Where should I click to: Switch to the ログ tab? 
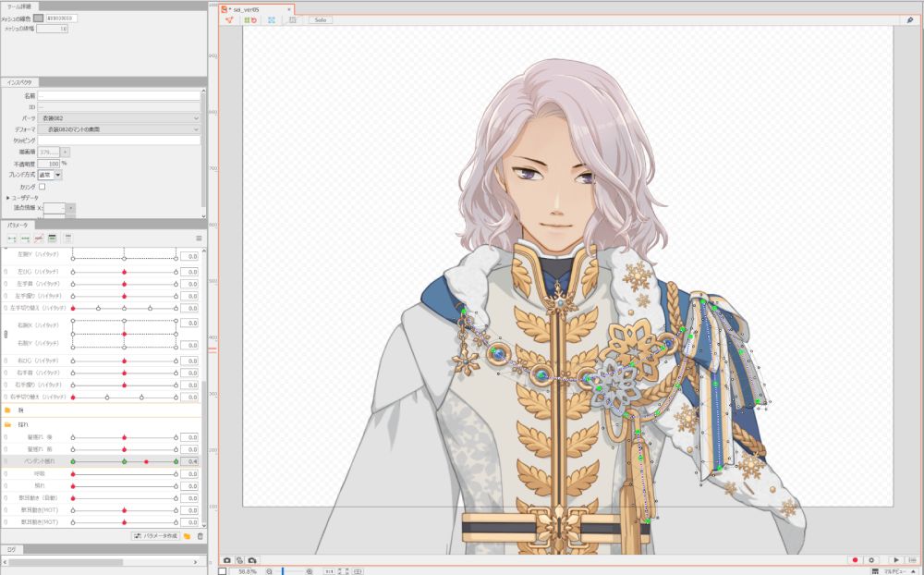pos(12,550)
